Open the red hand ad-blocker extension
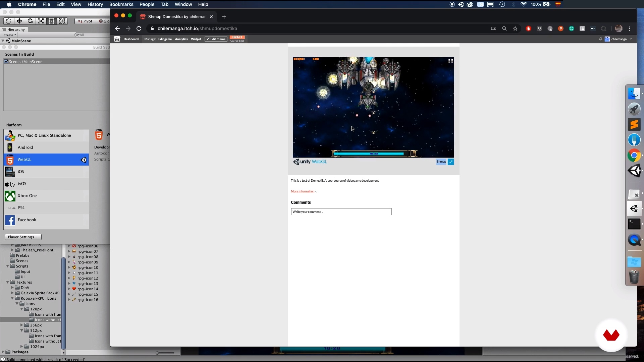The image size is (644, 362). (529, 28)
